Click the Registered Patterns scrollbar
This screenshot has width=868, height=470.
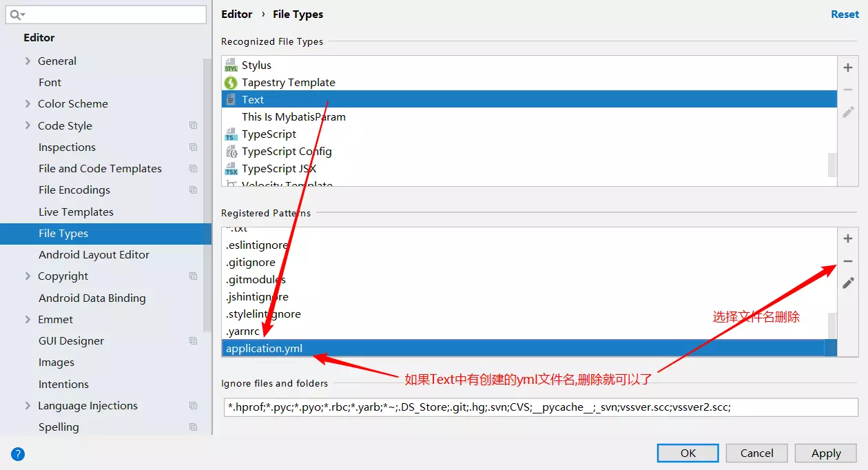click(x=832, y=326)
